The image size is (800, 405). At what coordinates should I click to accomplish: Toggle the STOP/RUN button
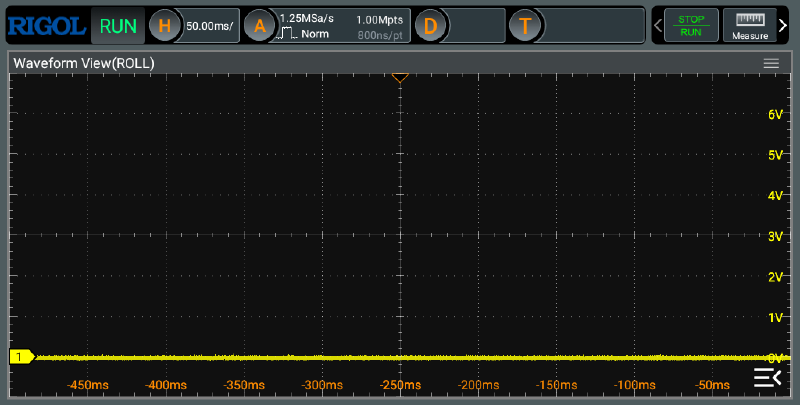[x=691, y=26]
